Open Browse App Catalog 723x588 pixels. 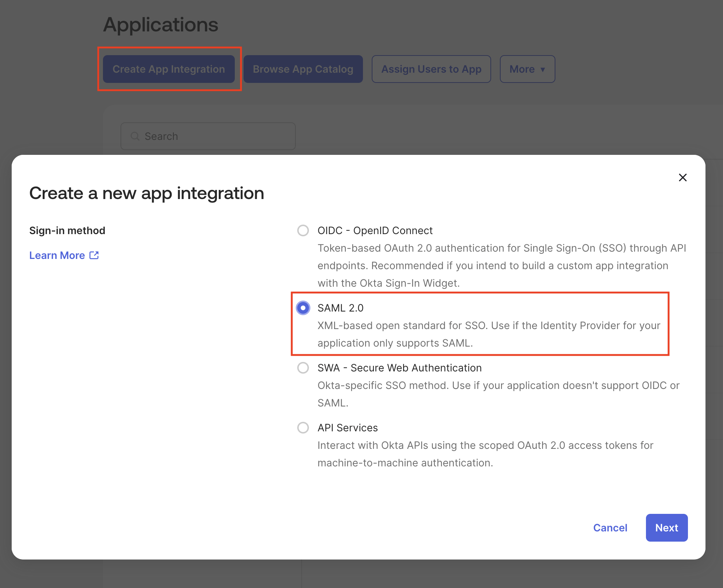pyautogui.click(x=303, y=69)
